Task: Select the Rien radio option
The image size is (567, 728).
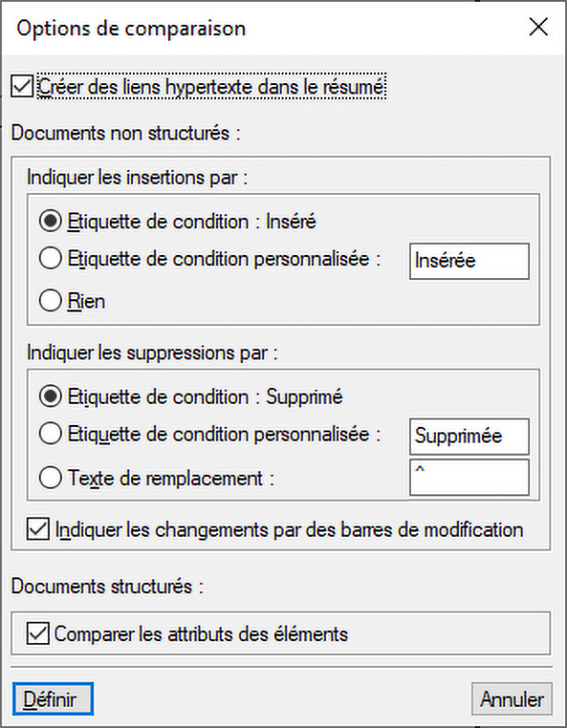Action: [x=52, y=302]
